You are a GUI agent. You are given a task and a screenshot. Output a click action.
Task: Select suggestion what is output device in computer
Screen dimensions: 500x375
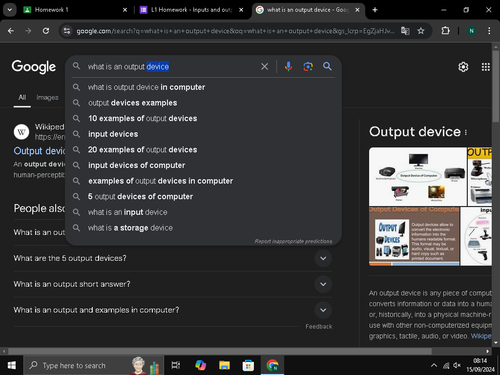coord(203,87)
